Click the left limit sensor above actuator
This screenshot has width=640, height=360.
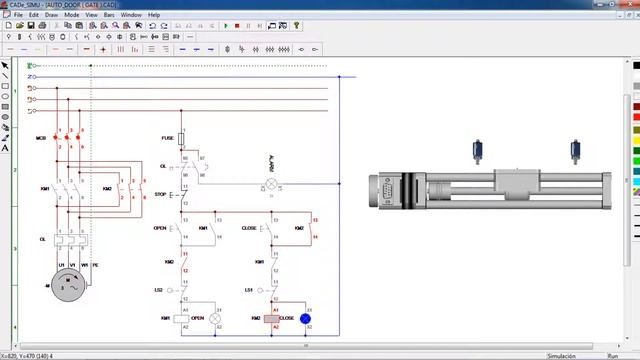tap(478, 151)
